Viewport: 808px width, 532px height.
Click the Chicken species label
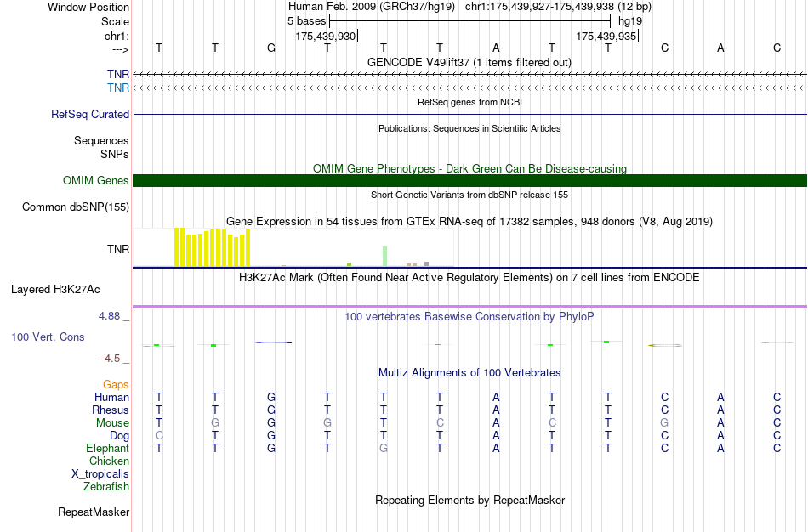pyautogui.click(x=109, y=461)
